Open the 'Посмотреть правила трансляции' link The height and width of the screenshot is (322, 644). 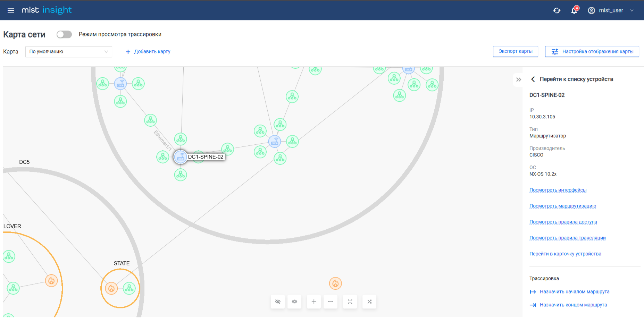568,238
